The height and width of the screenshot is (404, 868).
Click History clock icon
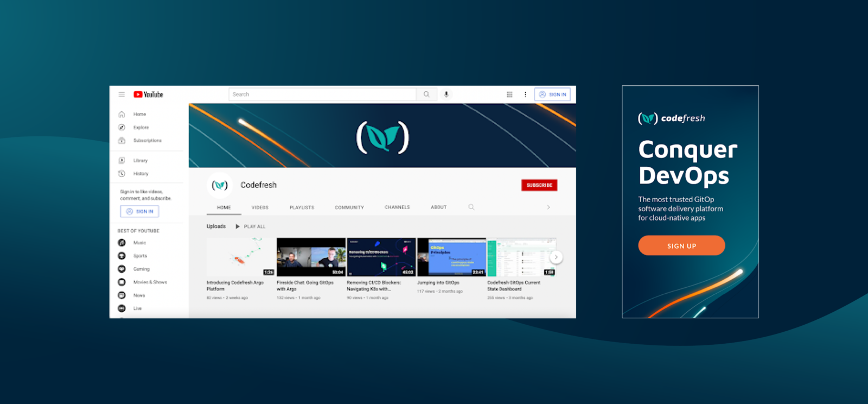tap(122, 174)
